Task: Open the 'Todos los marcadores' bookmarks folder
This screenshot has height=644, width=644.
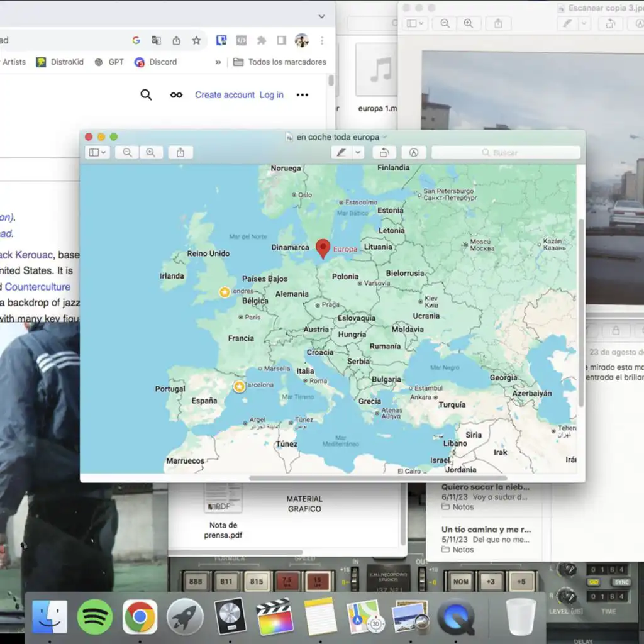Action: [280, 62]
